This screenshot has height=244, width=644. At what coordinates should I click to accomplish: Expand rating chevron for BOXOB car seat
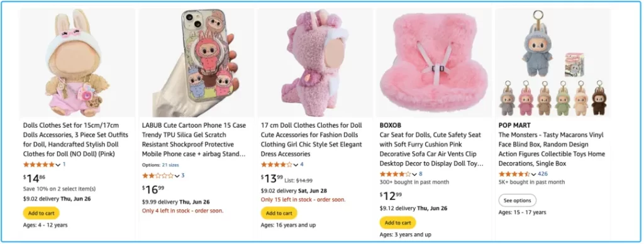414,174
